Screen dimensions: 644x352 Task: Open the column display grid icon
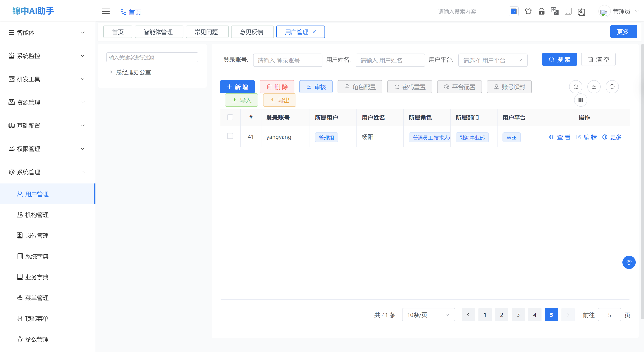[x=581, y=100]
